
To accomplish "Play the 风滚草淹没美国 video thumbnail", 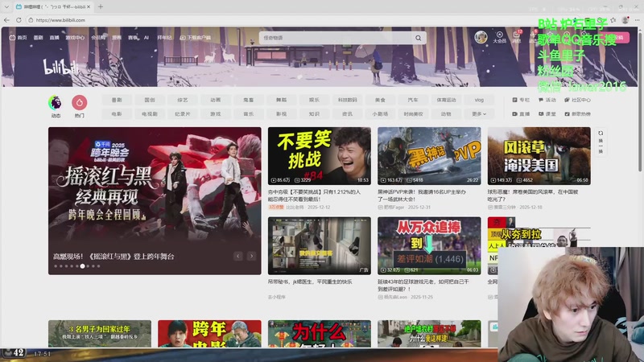I will pos(539,155).
